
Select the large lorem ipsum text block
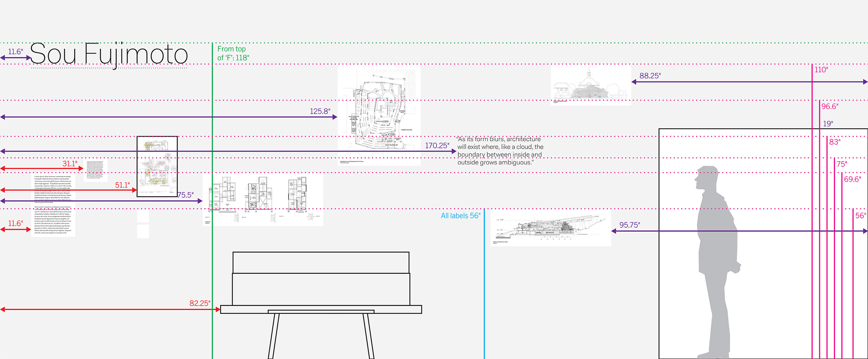(53, 205)
